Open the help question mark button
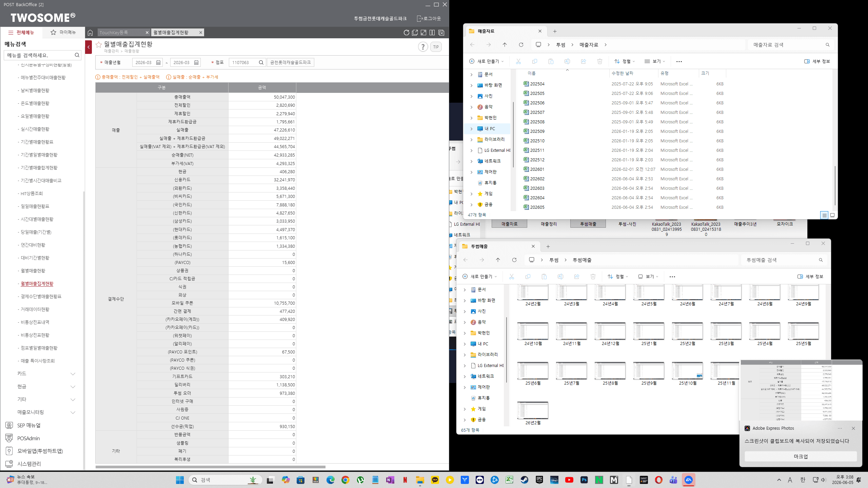Screen dimensions: 868x488 tap(423, 47)
